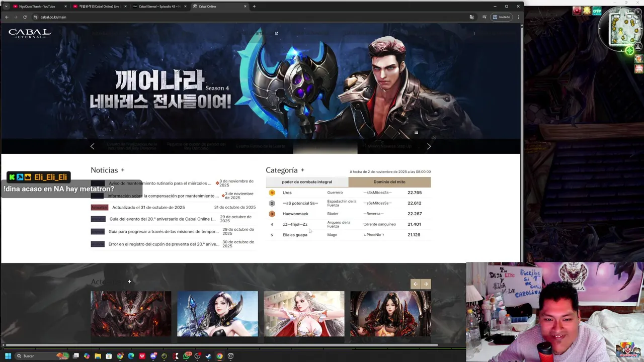Open Microsoft Store from taskbar
Viewport: 644px width, 362px height.
pos(109,356)
